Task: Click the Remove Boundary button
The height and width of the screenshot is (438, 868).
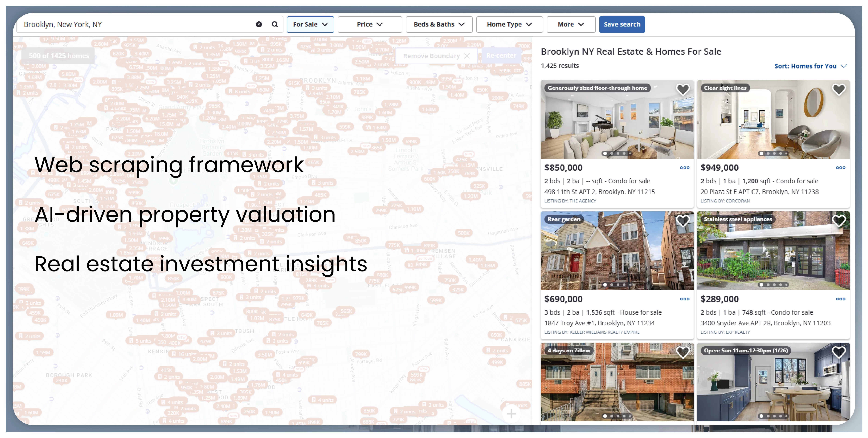Action: pos(436,56)
